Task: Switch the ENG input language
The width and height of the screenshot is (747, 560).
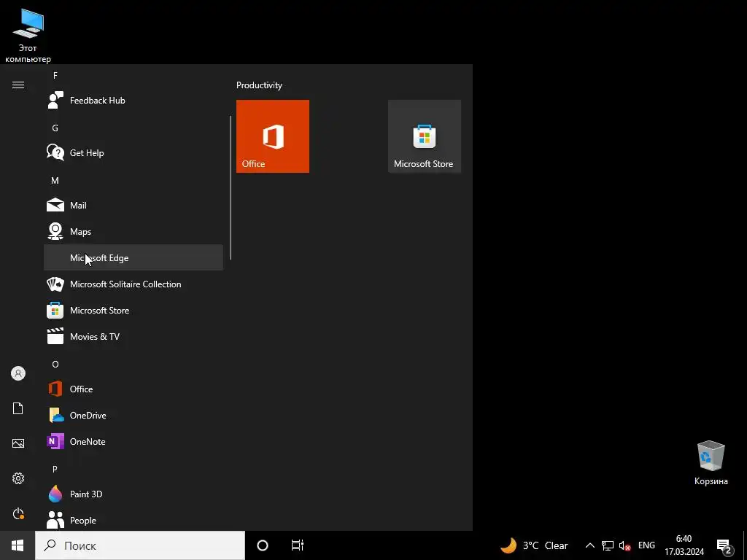Action: pos(646,545)
